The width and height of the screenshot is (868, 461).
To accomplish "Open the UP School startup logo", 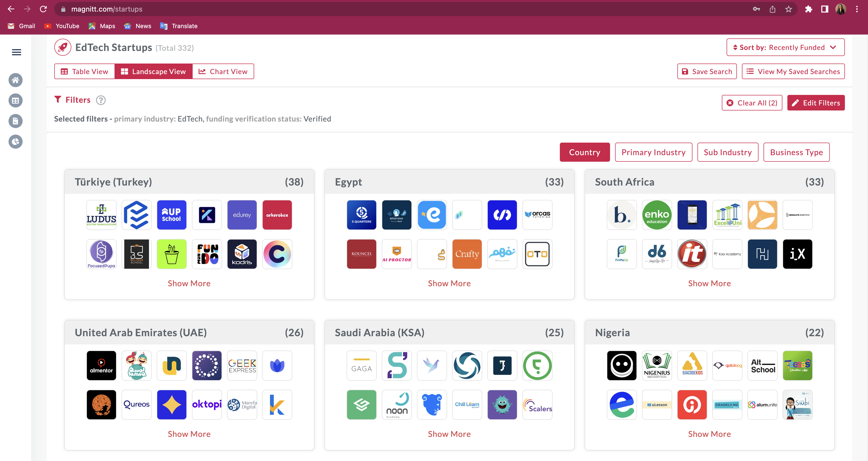I will [x=172, y=215].
